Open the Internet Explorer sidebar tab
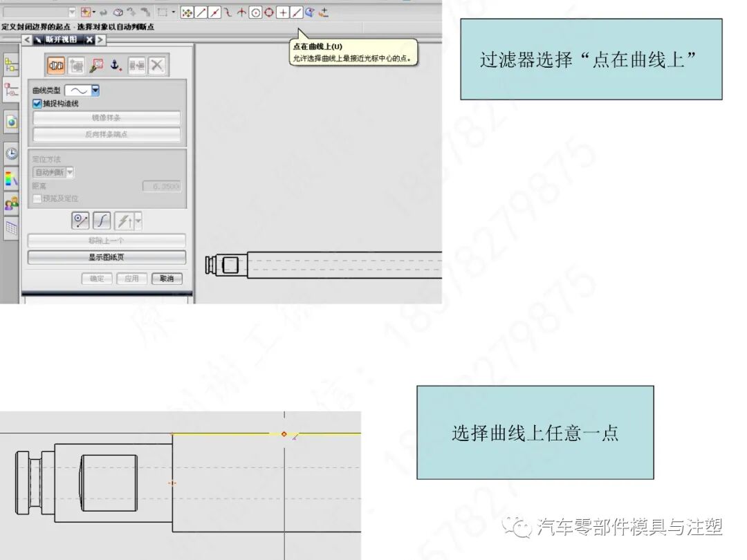This screenshot has width=747, height=560. (x=12, y=122)
